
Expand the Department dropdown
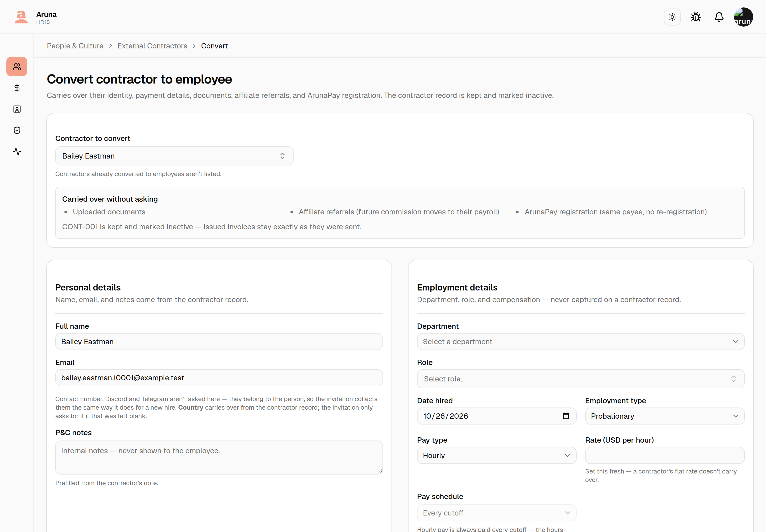(x=581, y=342)
